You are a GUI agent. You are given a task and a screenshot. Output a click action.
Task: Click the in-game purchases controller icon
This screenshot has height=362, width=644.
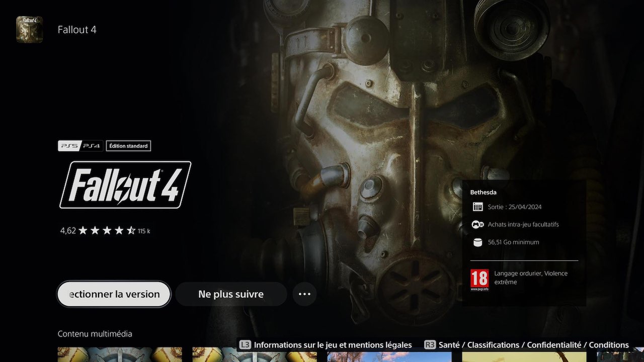478,224
